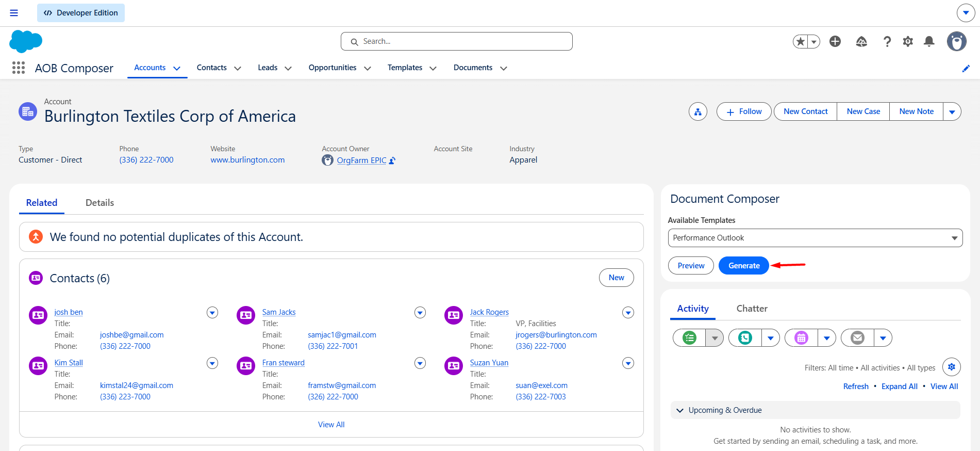980x451 pixels.
Task: Expand the Templates nav menu chevron
Action: coord(433,68)
